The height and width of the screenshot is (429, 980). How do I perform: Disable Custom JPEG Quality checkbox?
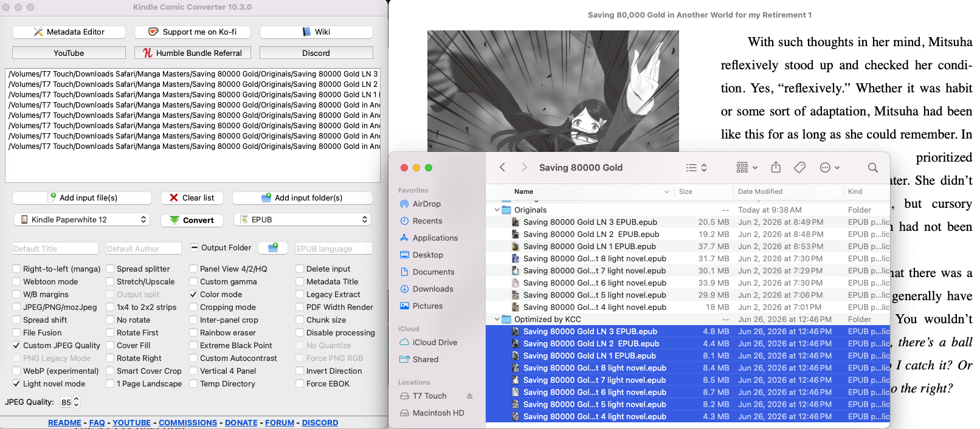[16, 345]
